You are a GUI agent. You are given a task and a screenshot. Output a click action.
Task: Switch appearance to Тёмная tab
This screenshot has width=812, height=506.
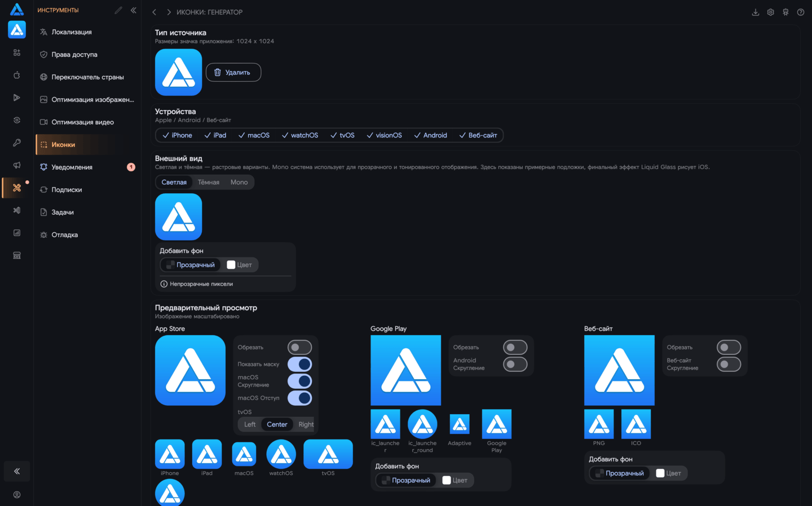209,182
